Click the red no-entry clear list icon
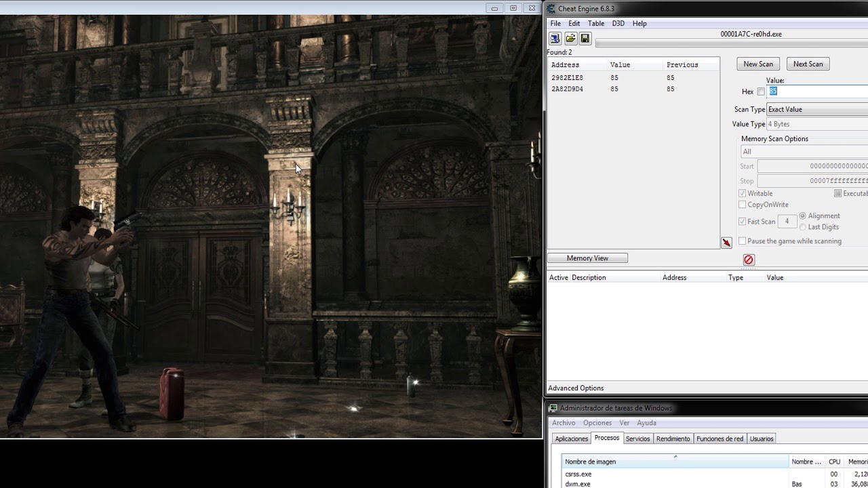Image resolution: width=868 pixels, height=488 pixels. coord(749,260)
